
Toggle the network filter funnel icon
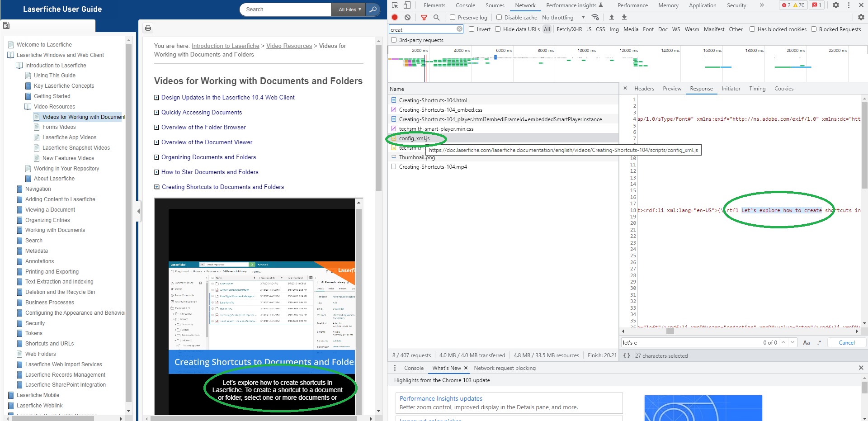tap(424, 17)
